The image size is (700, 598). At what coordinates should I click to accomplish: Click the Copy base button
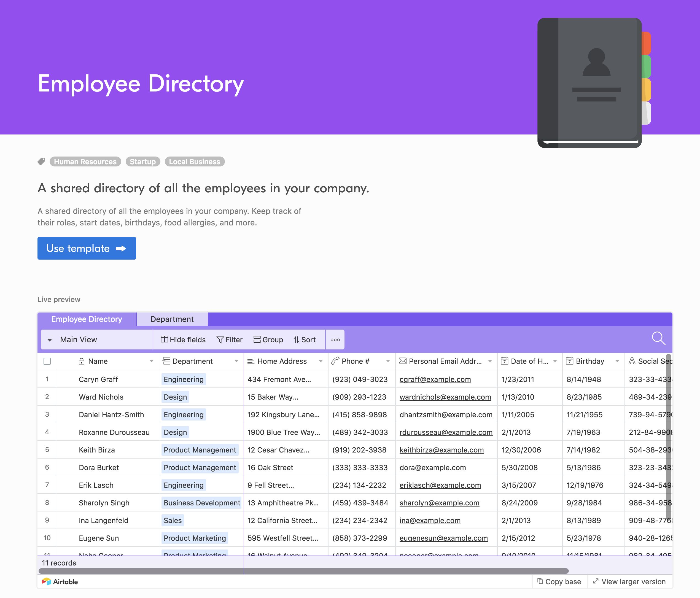coord(559,581)
